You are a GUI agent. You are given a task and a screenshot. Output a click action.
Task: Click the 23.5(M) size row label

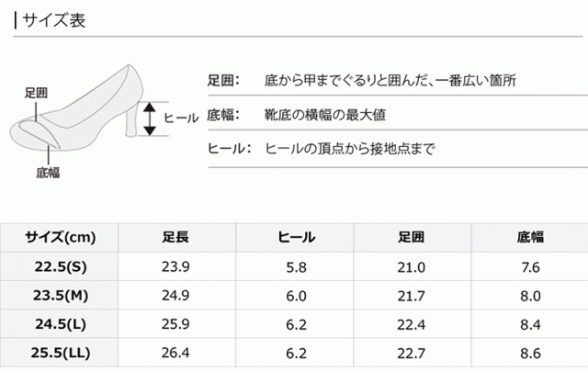61,296
